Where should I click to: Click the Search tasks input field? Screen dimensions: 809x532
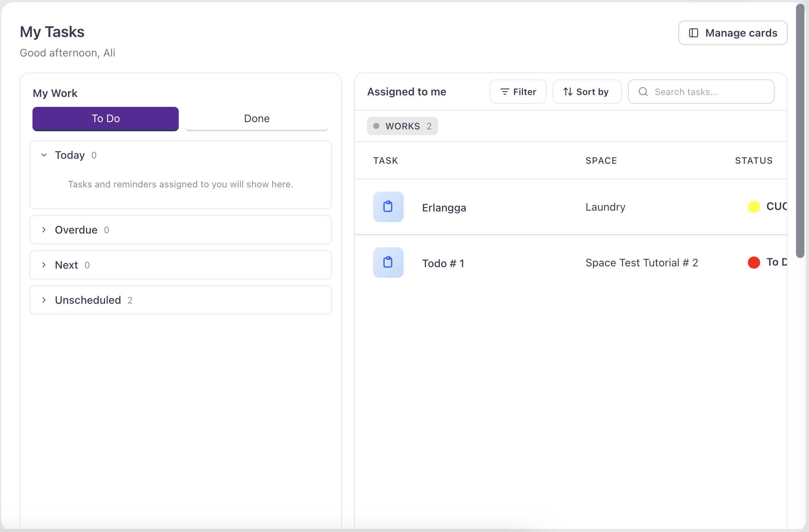point(701,92)
